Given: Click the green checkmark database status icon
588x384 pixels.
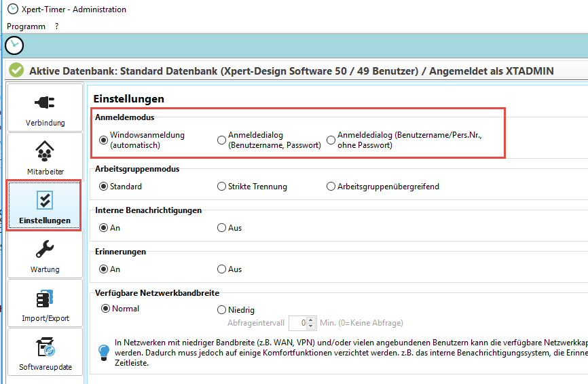Looking at the screenshot, I should (x=16, y=71).
